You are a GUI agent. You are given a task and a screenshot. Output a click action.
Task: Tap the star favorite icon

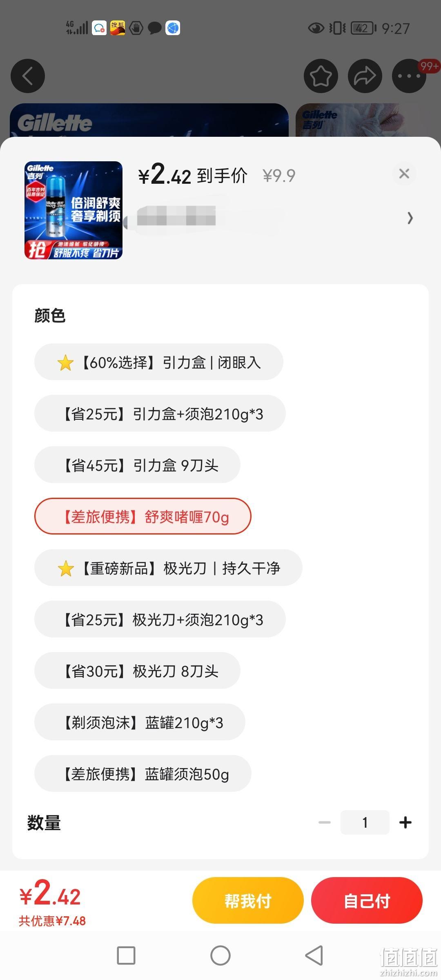tap(321, 76)
